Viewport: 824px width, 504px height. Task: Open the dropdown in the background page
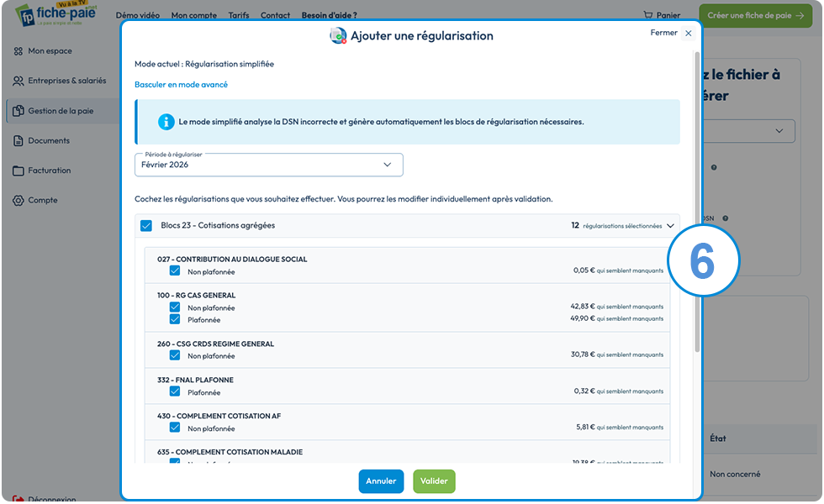coord(749,131)
